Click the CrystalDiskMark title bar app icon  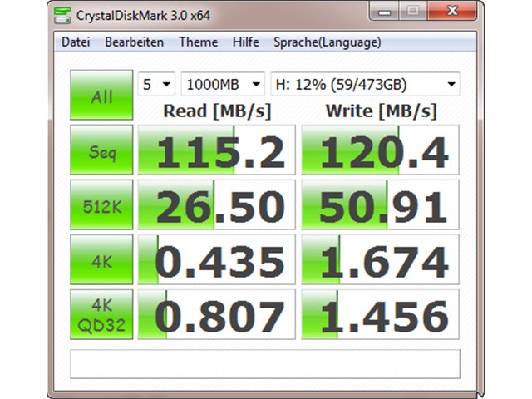(x=62, y=15)
